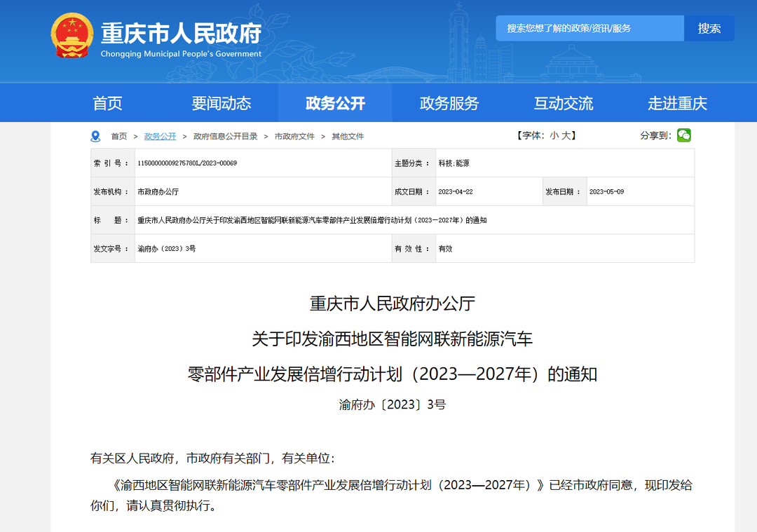The width and height of the screenshot is (757, 532).
Task: Open 政府信息公开目录 breadcrumb link
Action: click(225, 137)
